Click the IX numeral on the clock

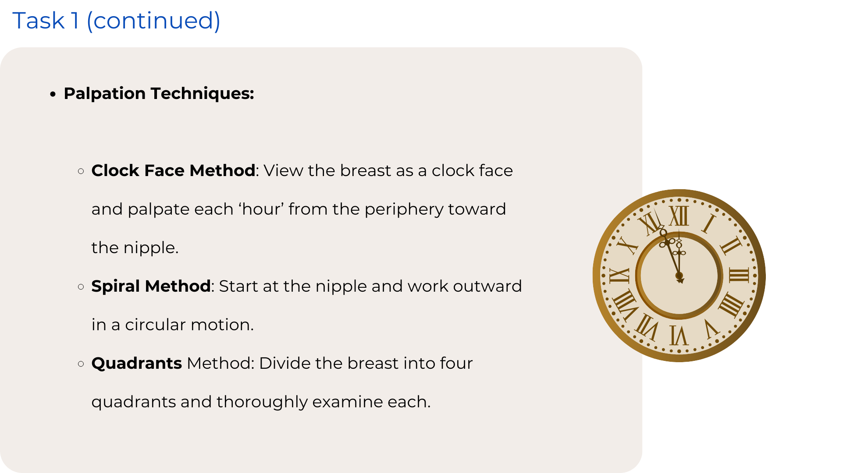click(x=619, y=275)
